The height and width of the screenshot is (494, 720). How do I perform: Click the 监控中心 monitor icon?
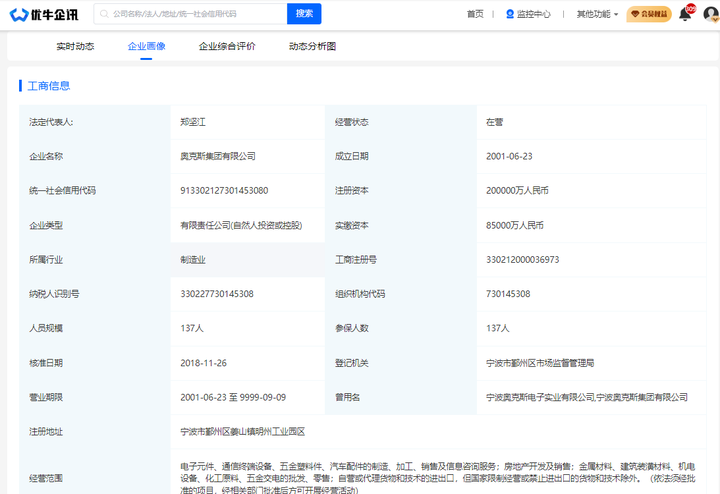tap(510, 14)
